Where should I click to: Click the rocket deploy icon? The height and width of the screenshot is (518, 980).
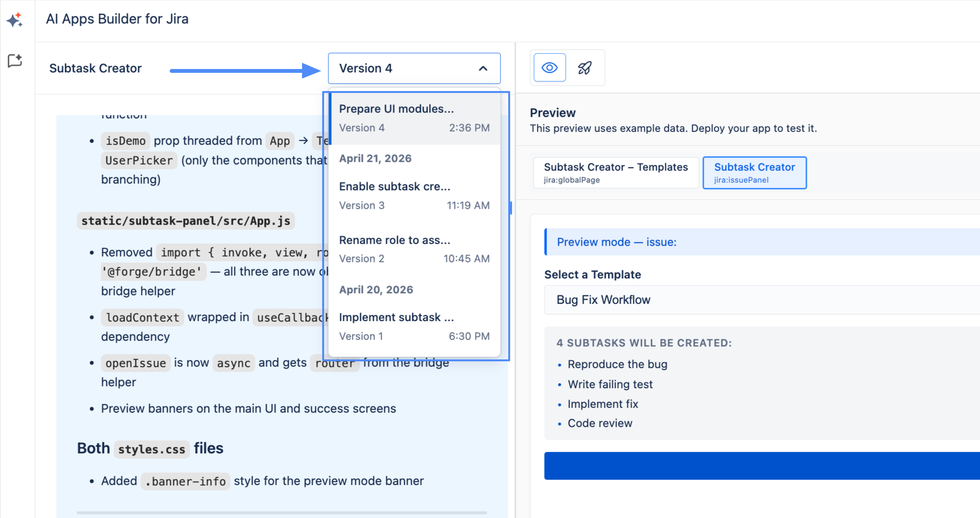coord(585,68)
